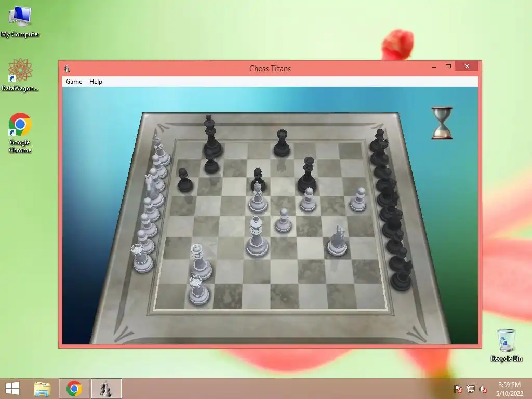Open the network tray icon
Screen dimensions: 532x399
(x=471, y=389)
